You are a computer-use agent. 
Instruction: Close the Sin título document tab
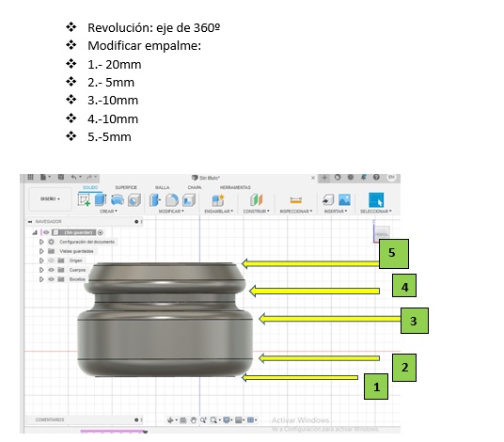pyautogui.click(x=313, y=178)
